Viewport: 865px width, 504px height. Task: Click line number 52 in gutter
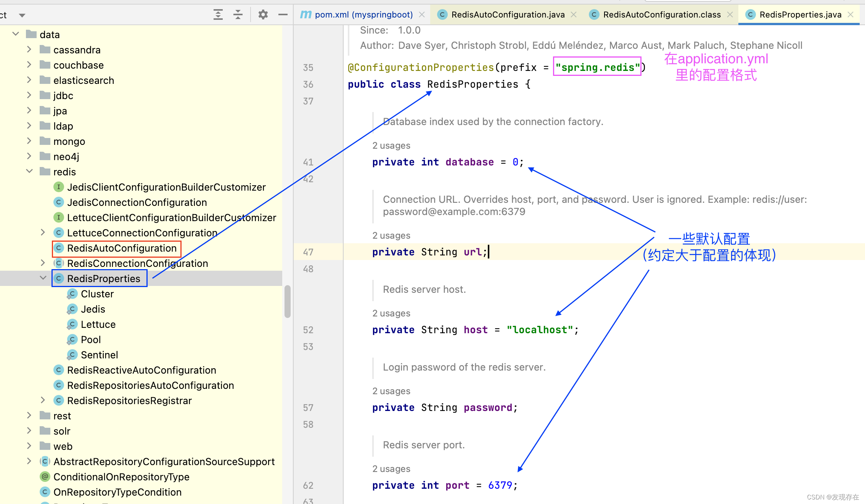308,330
